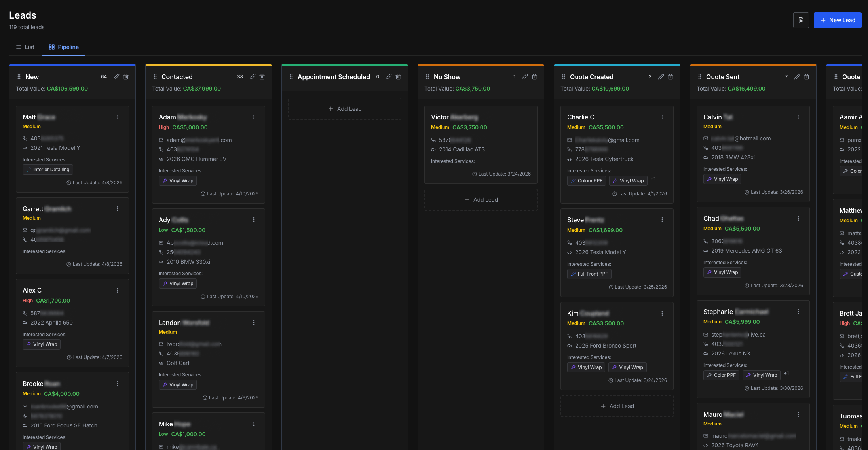Open kebab menu for Charlie C card
868x450 pixels.
click(x=662, y=117)
